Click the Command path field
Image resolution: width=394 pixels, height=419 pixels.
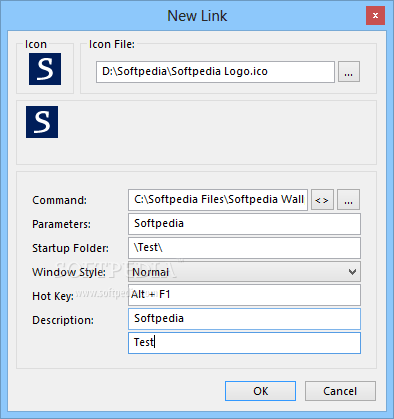pos(218,200)
